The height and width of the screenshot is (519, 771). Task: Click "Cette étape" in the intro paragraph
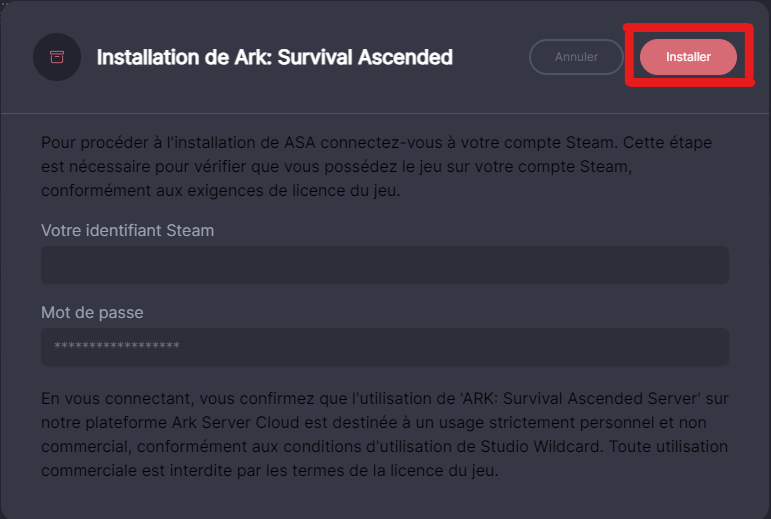tap(670, 143)
